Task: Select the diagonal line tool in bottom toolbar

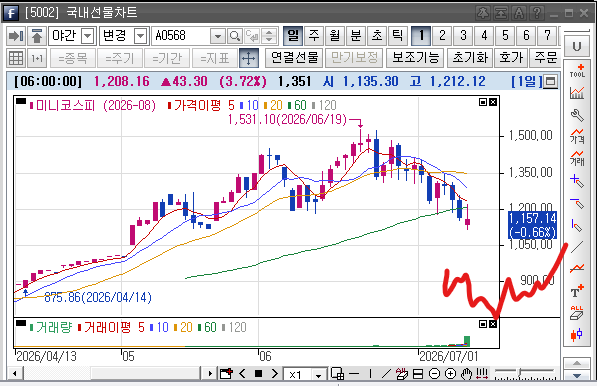Action: tap(386, 374)
